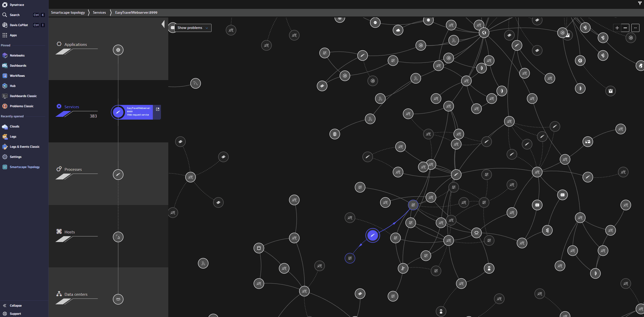The image size is (644, 317).
Task: Click the Oracle database node on map
Action: click(x=476, y=233)
